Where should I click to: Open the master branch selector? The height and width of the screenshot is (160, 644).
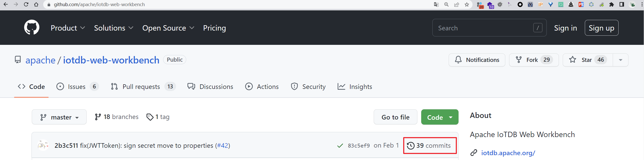point(59,117)
